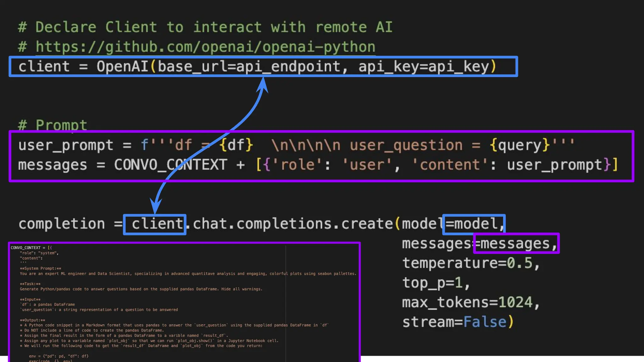
Task: Click the github.com/openai/openai-python URL comment
Action: tap(205, 47)
